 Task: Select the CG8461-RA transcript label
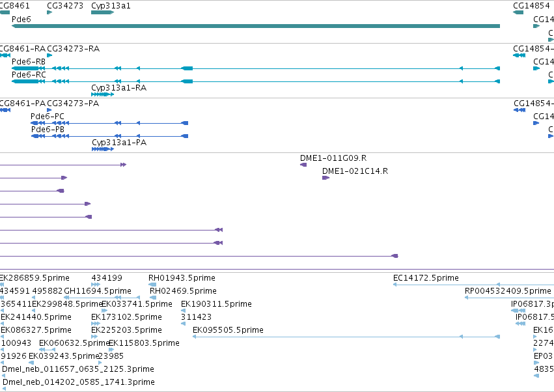click(23, 49)
